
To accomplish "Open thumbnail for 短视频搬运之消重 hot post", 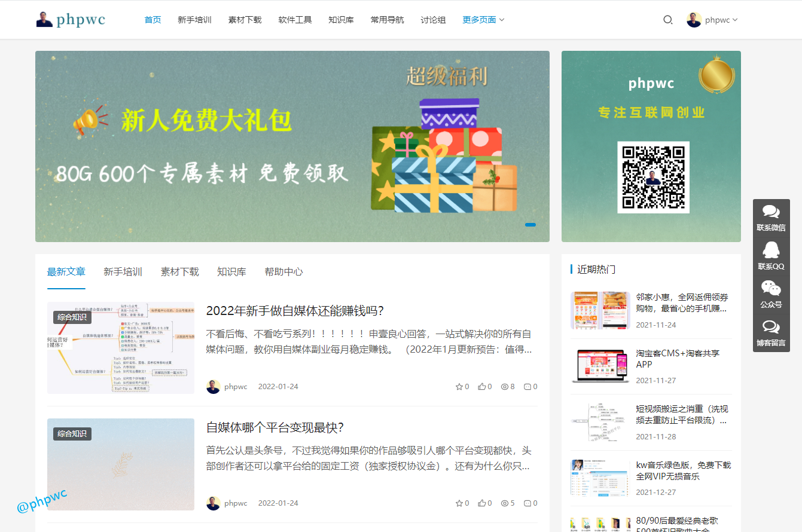I will point(600,423).
